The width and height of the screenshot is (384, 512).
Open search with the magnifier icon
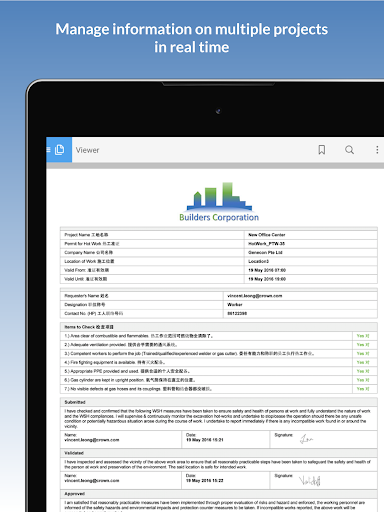[349, 150]
